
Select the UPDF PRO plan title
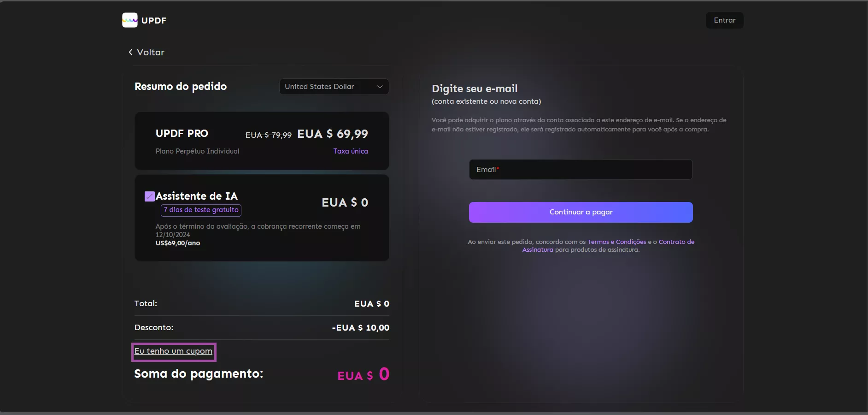click(x=182, y=134)
